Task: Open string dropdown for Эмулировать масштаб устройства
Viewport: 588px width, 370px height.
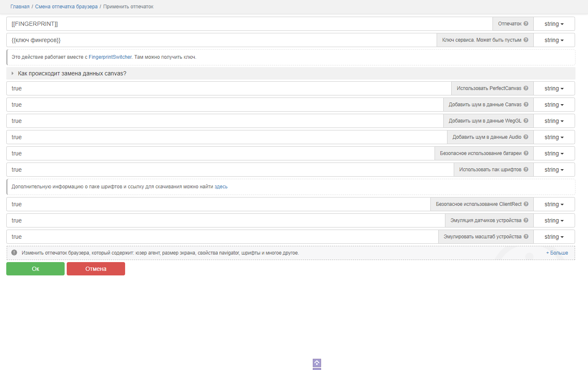Action: [x=554, y=237]
